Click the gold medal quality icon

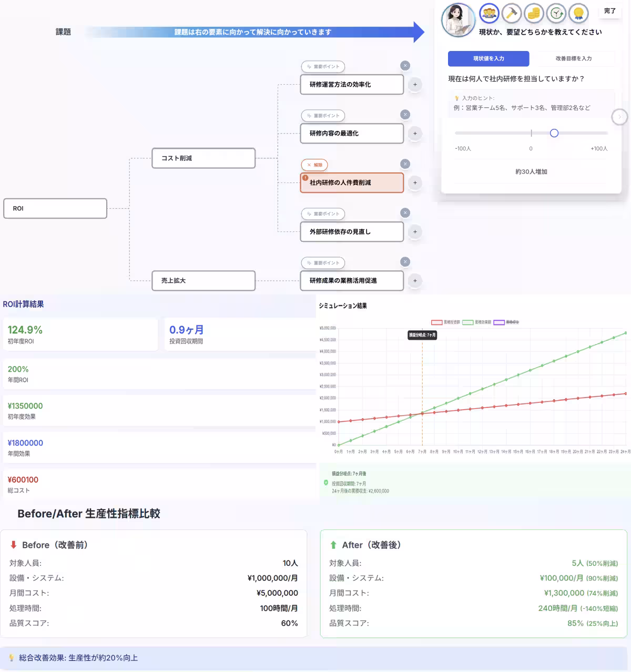click(x=578, y=14)
